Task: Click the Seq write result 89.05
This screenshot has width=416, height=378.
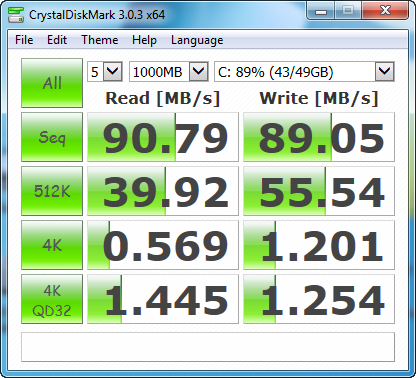Action: pyautogui.click(x=319, y=137)
